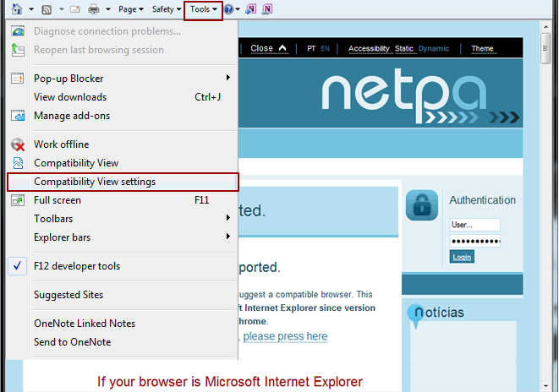Expand the Explorer bars submenu
Screen dimensions: 559x392
(x=227, y=236)
